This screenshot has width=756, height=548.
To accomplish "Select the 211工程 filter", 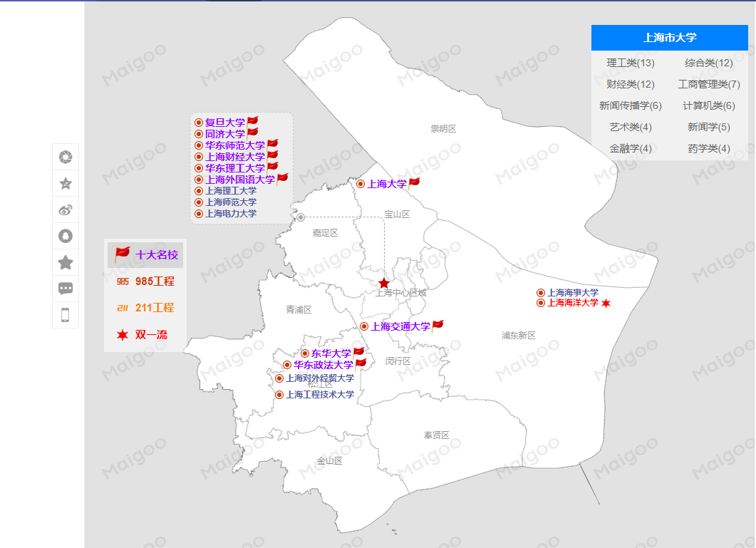I will click(x=145, y=308).
